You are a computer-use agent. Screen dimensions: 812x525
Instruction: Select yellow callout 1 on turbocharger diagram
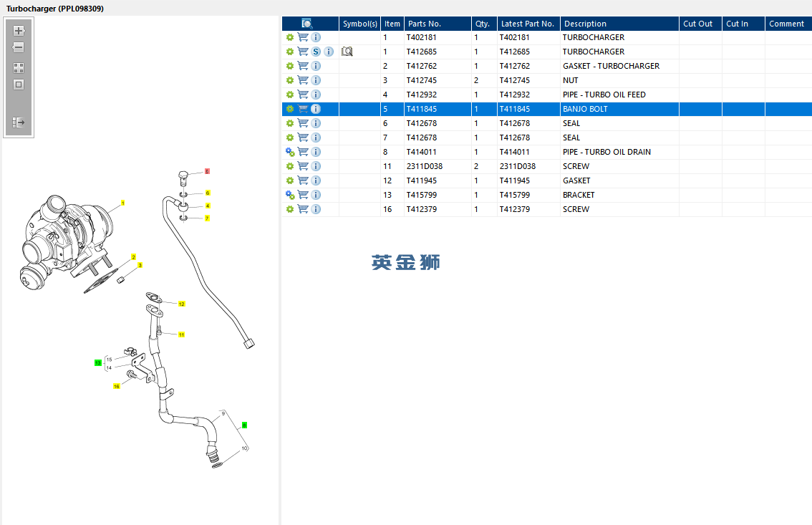tap(122, 203)
